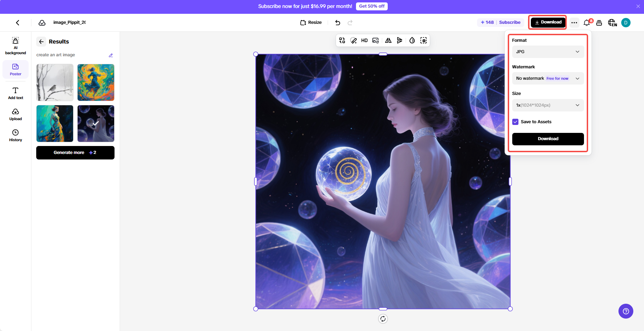Viewport: 644px width, 331px height.
Task: Click the image_Pippit file name field
Action: tap(69, 22)
